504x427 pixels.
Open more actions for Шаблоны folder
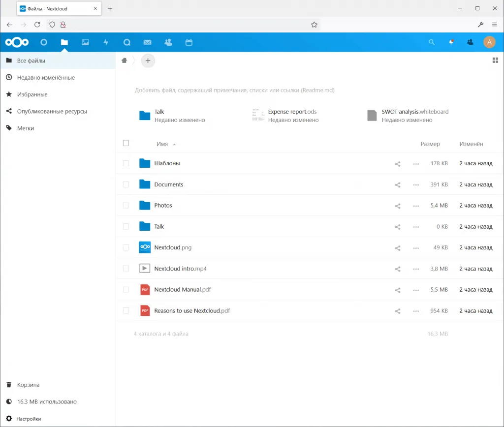tap(416, 164)
